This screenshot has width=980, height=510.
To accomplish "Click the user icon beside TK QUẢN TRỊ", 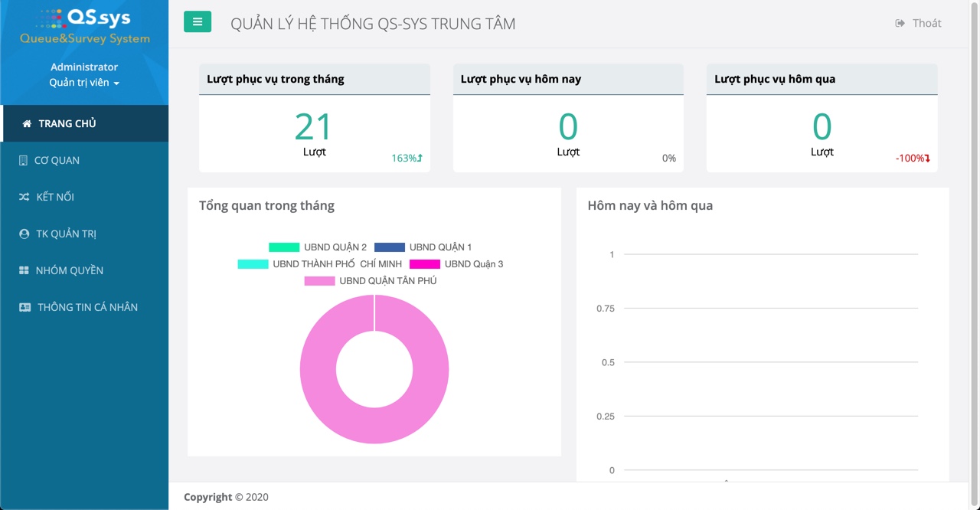I will 24,234.
